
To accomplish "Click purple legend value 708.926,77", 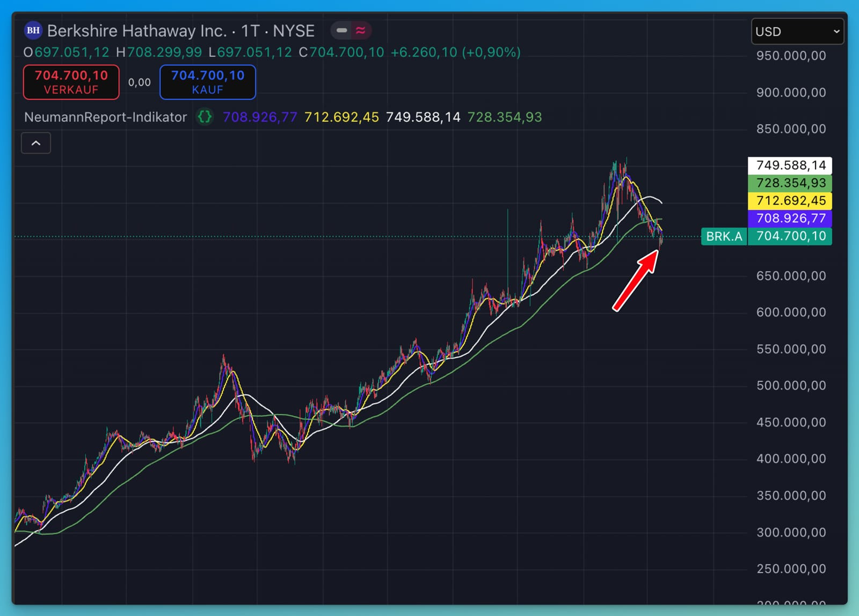I will pos(260,117).
